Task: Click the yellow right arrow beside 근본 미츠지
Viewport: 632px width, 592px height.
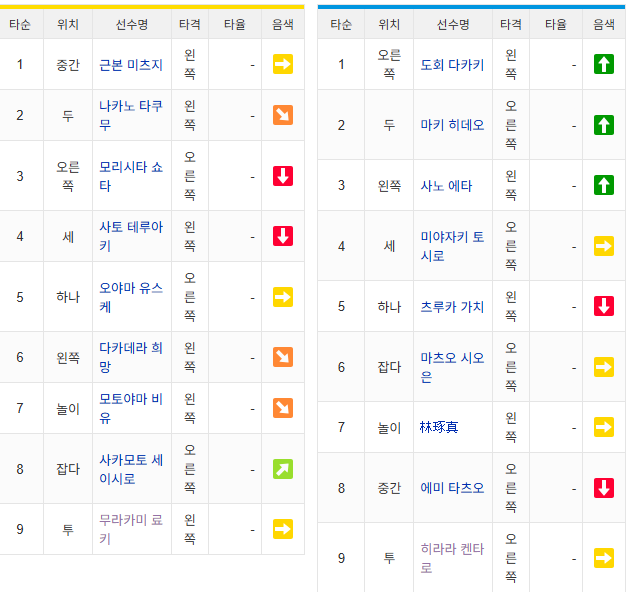Action: pyautogui.click(x=283, y=64)
